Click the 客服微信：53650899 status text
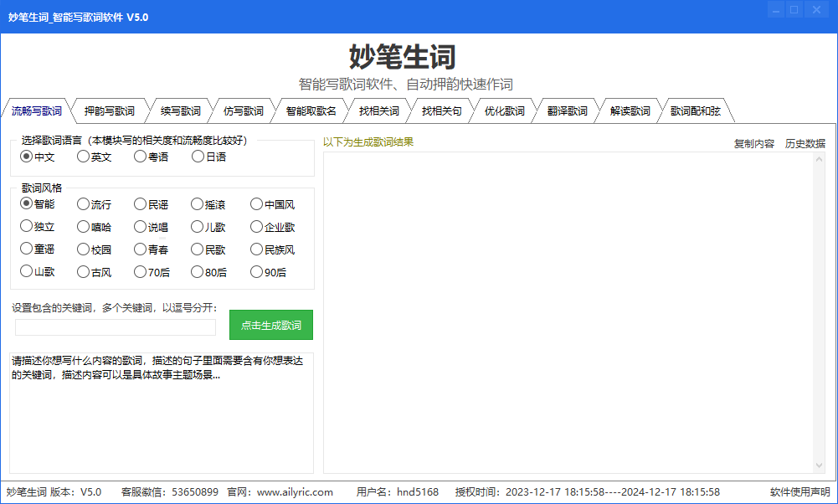This screenshot has width=838, height=504. pyautogui.click(x=170, y=492)
